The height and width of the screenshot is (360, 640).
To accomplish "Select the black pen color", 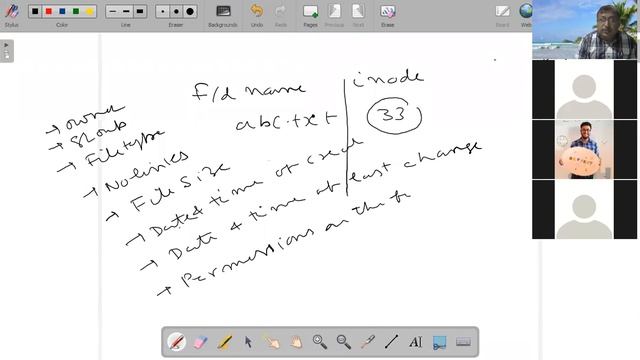I will [x=35, y=11].
